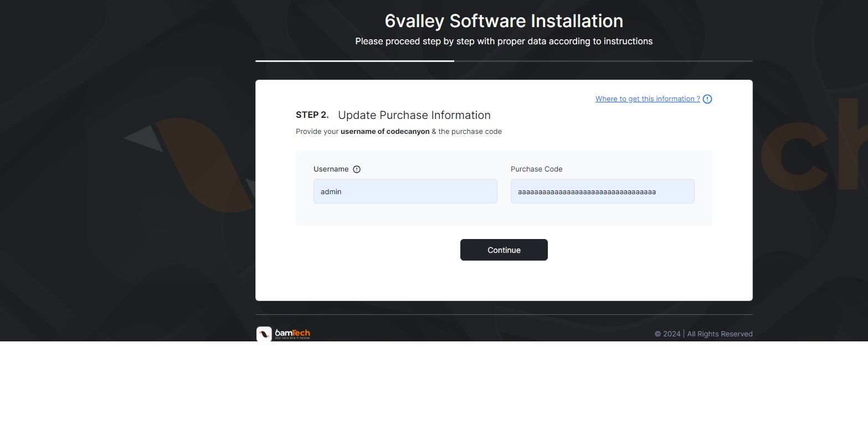This screenshot has height=436, width=868.
Task: Click the info icon next to Username label
Action: click(357, 169)
